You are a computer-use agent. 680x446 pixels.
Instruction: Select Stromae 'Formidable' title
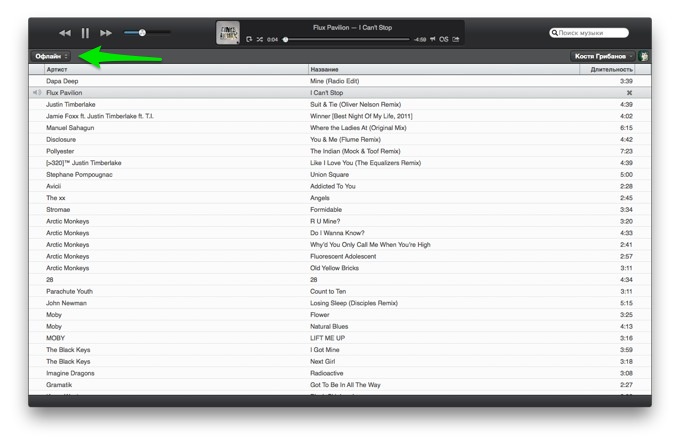326,210
